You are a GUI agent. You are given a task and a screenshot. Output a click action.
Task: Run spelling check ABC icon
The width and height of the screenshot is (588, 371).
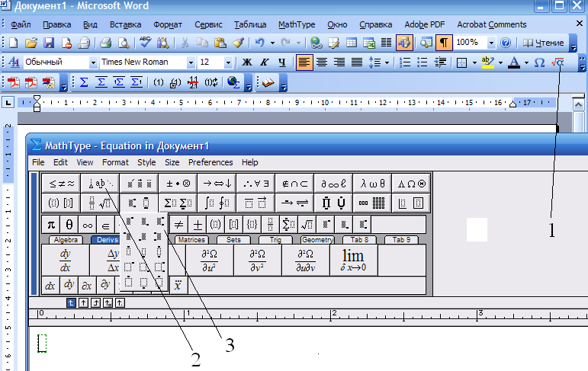(x=145, y=43)
